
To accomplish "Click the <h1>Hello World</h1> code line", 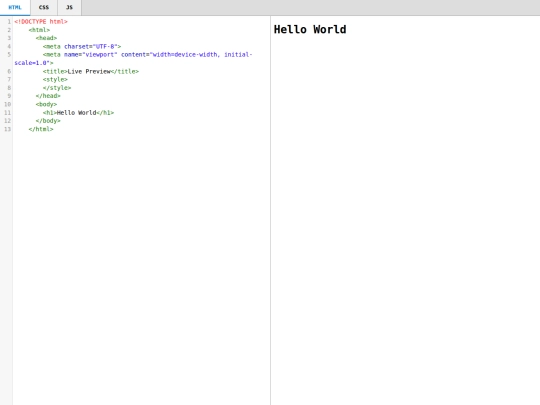I will click(x=78, y=113).
